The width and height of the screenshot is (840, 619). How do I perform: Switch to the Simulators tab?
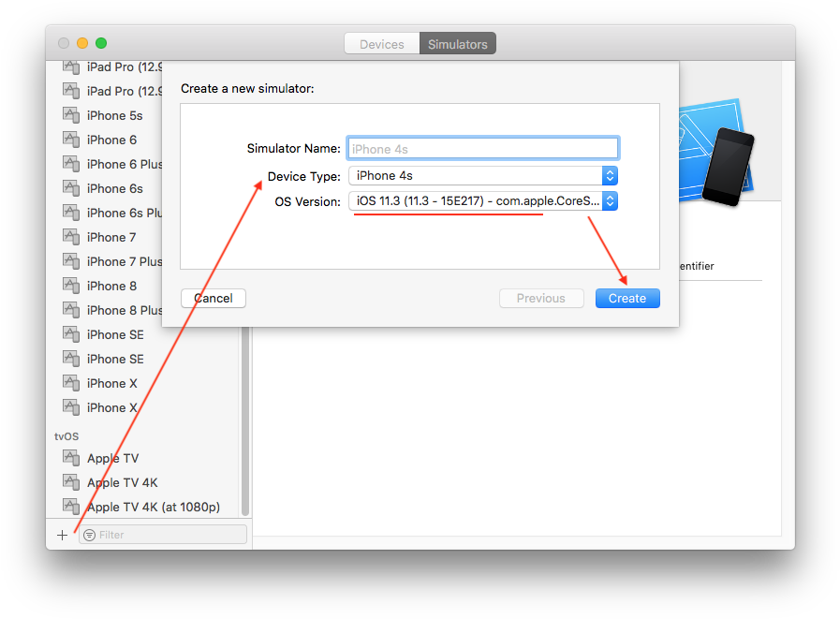coord(457,43)
